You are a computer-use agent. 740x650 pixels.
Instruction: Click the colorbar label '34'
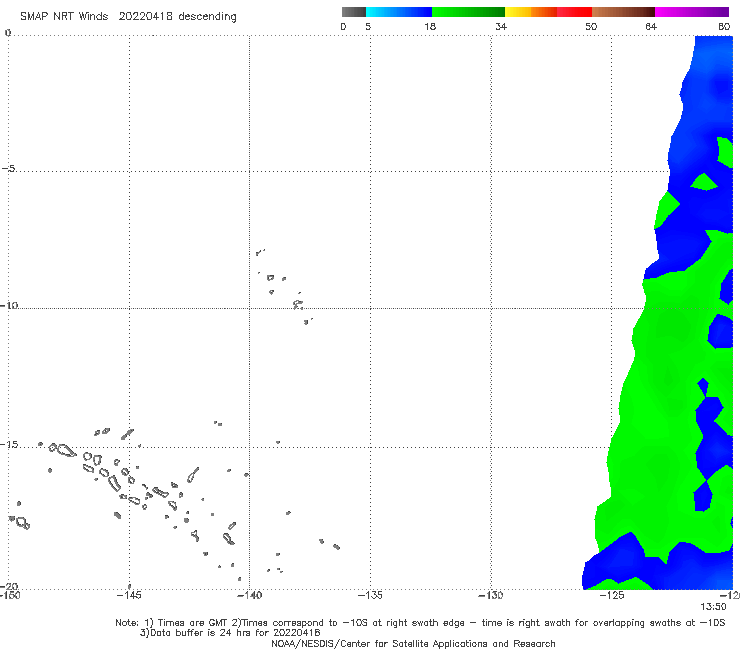(501, 26)
